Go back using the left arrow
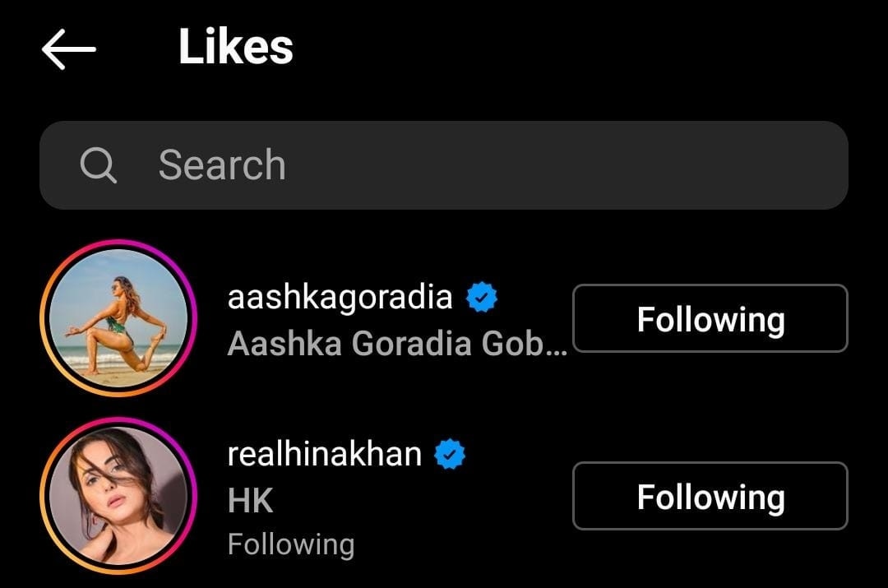Image resolution: width=888 pixels, height=588 pixels. coord(68,49)
